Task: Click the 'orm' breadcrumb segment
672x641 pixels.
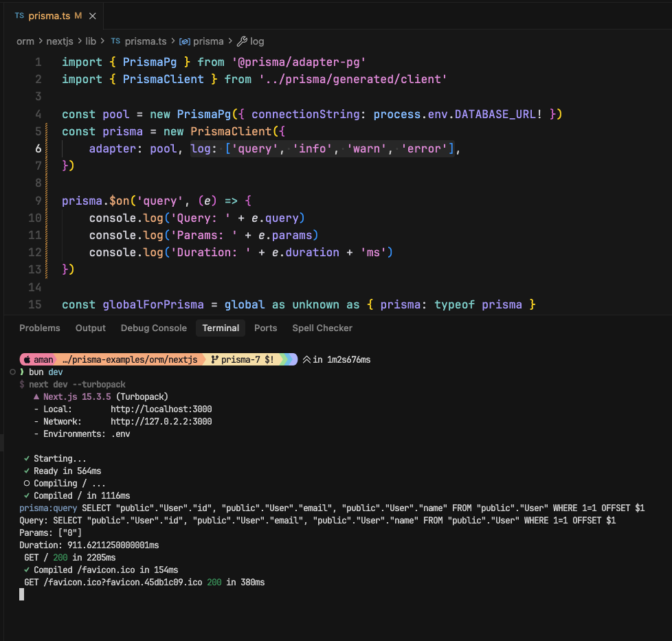Action: pyautogui.click(x=25, y=41)
